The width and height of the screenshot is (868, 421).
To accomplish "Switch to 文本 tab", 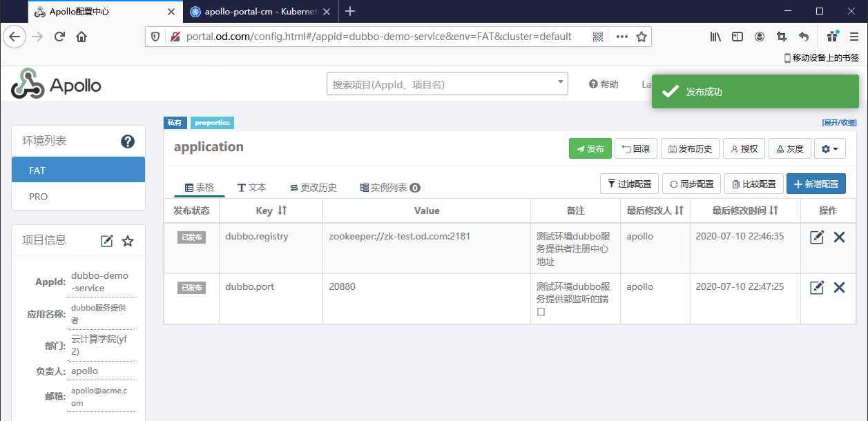I will [x=252, y=187].
